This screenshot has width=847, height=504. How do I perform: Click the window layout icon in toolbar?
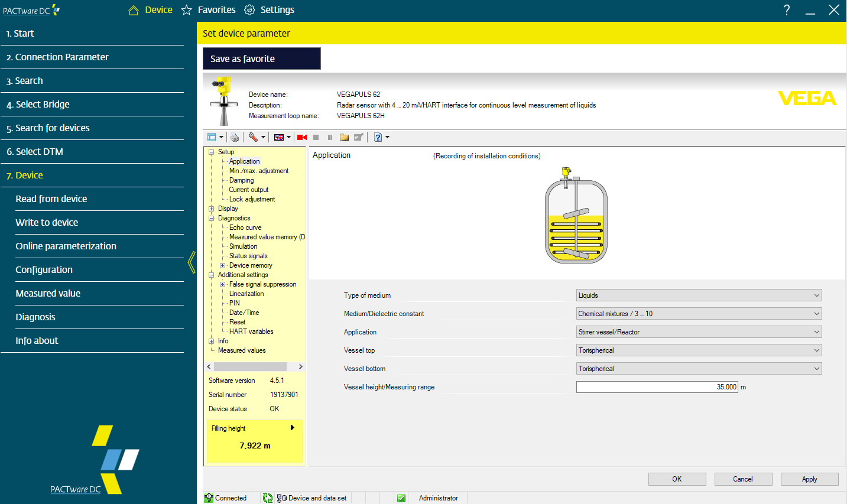212,137
